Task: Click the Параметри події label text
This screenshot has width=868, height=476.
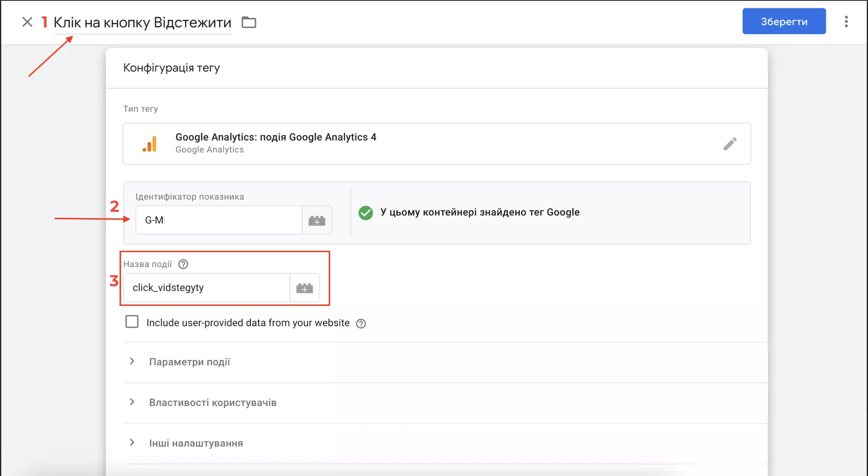Action: (190, 362)
